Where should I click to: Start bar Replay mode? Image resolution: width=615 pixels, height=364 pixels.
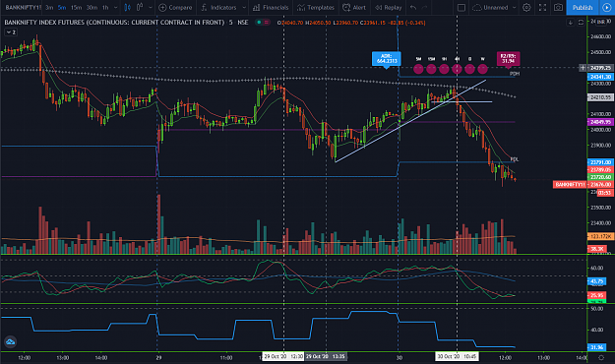point(389,8)
